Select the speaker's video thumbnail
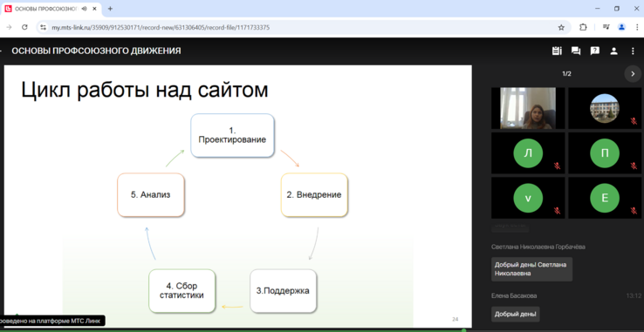 pos(528,108)
